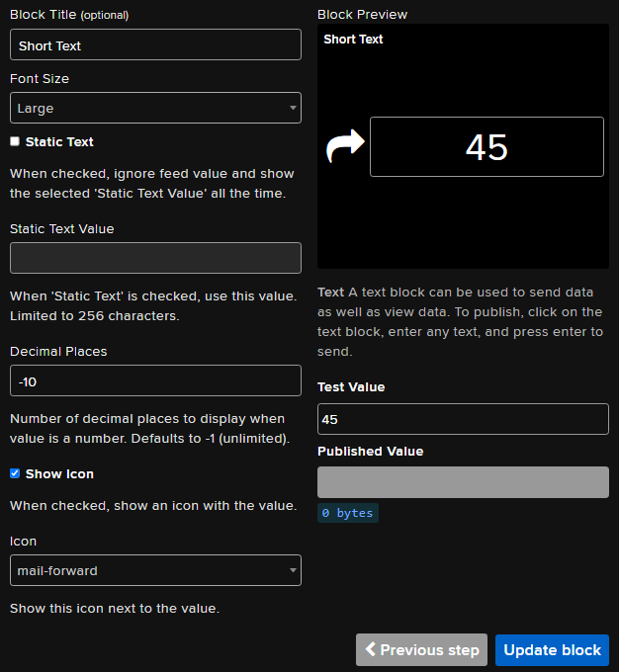The height and width of the screenshot is (672, 619).
Task: Uncheck the Show Icon checkbox
Action: tap(15, 473)
